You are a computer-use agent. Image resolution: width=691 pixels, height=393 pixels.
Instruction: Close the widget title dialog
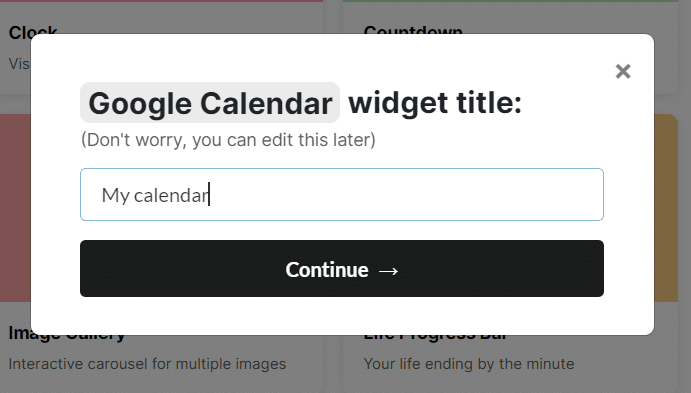[623, 71]
